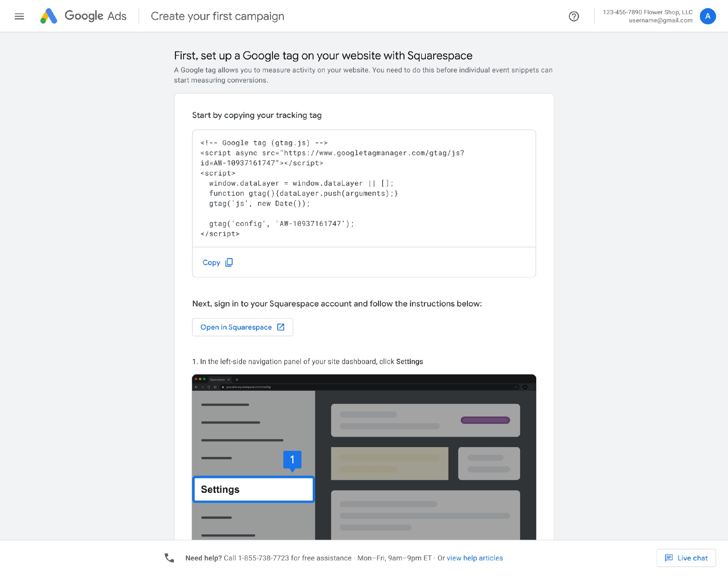
Task: Click the phone number 1-855-738-7723 text
Action: [x=263, y=558]
